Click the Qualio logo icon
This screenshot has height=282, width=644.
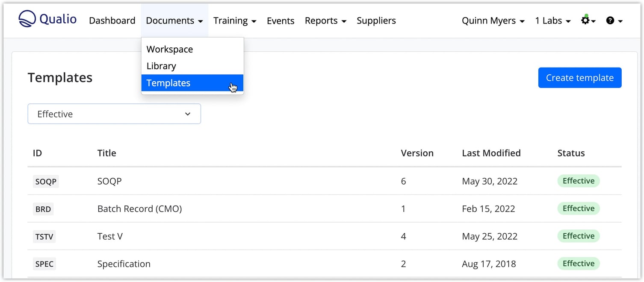(x=26, y=18)
